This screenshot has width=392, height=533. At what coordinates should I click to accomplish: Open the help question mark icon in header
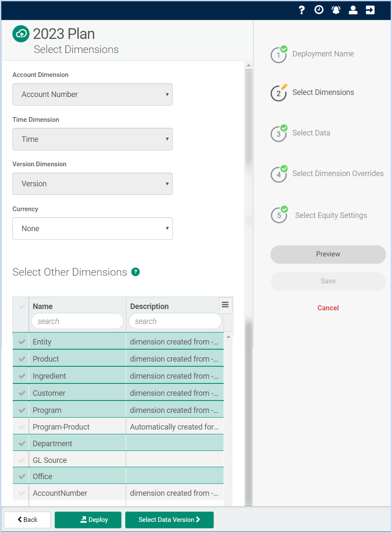pyautogui.click(x=302, y=10)
